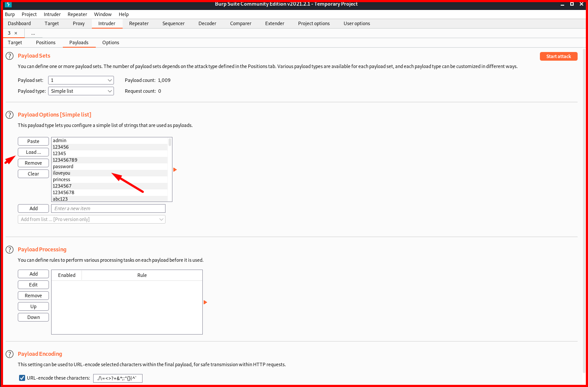
Task: Select the Intruder tool tab
Action: (107, 23)
